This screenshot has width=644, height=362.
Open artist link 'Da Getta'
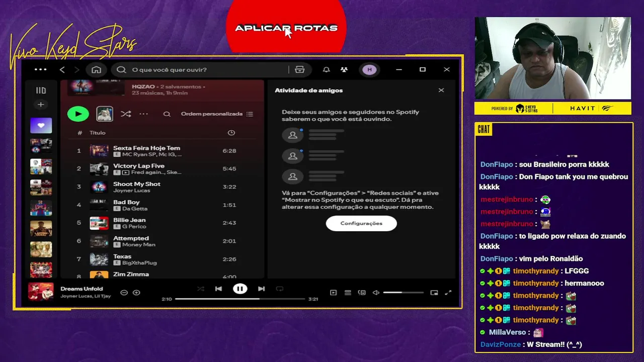click(x=135, y=209)
